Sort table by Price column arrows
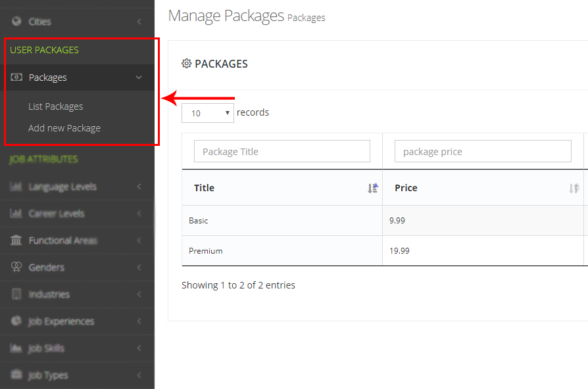The width and height of the screenshot is (588, 389). [574, 189]
